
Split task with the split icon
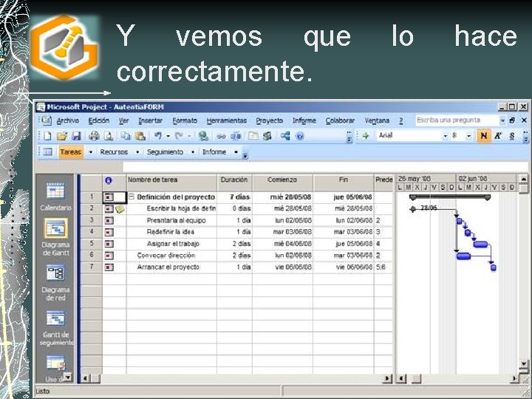236,136
